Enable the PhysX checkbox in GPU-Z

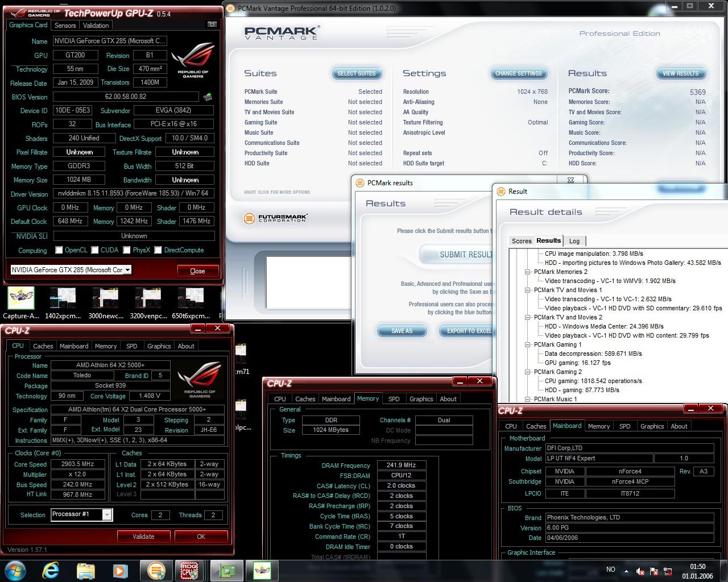tap(127, 250)
